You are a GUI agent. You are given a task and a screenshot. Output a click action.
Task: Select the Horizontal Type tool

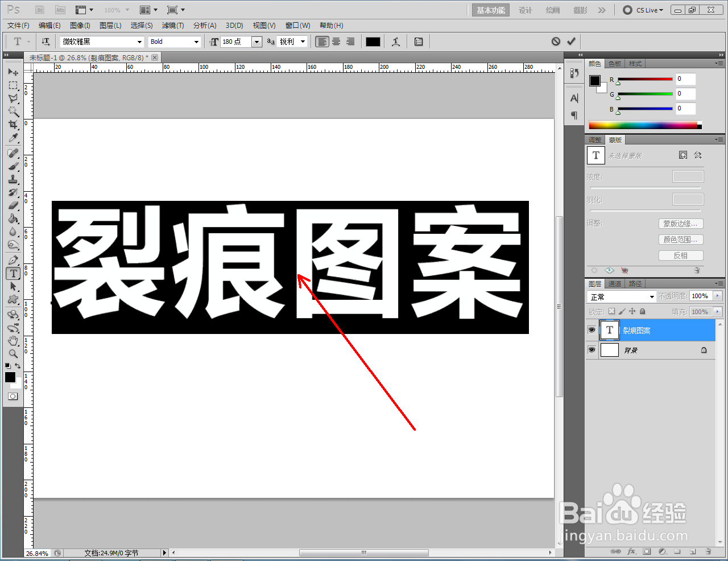coord(13,273)
